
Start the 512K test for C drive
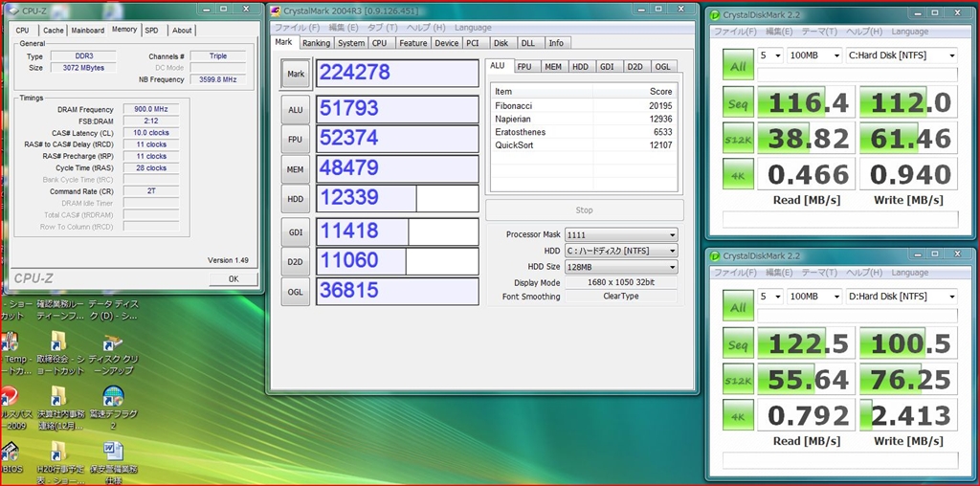pos(737,139)
